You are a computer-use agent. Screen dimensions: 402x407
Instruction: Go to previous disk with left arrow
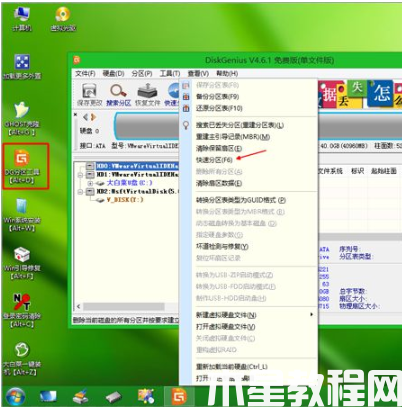click(x=86, y=117)
